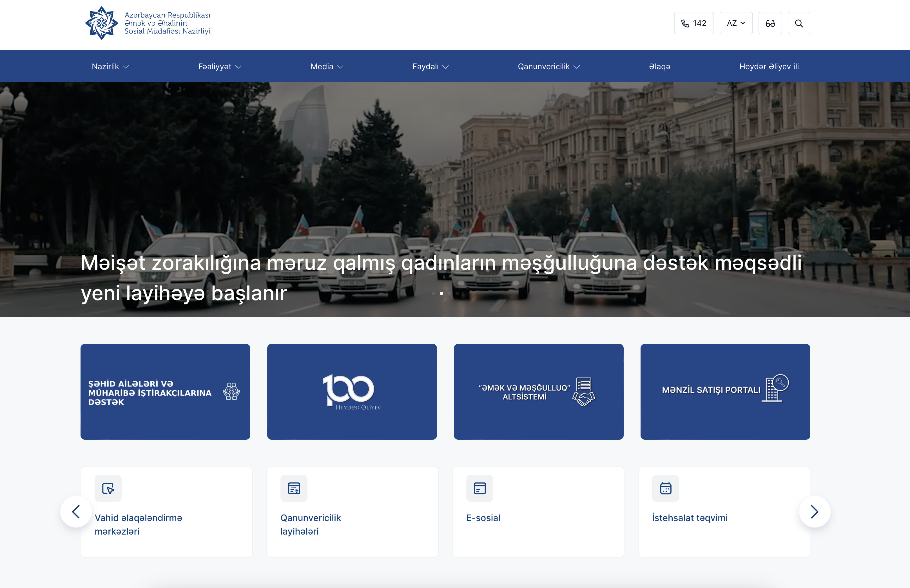Screen dimensions: 910x588
Task: Open the Media menu item
Action: [x=322, y=66]
